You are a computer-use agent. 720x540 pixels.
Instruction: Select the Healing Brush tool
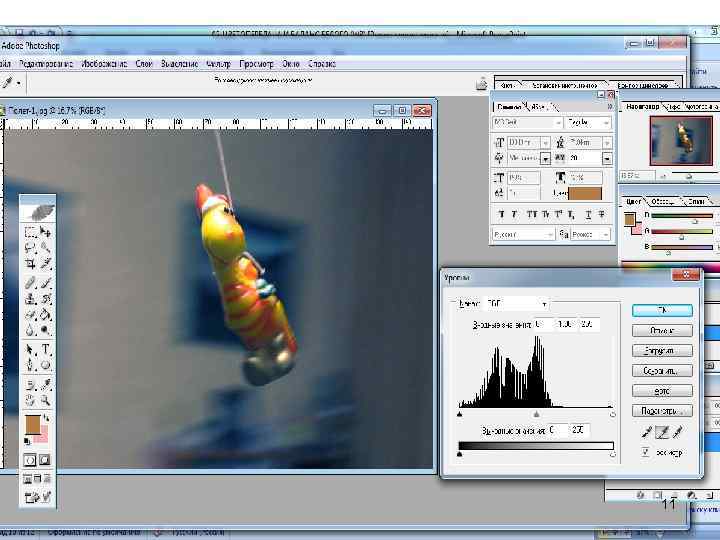click(x=30, y=283)
